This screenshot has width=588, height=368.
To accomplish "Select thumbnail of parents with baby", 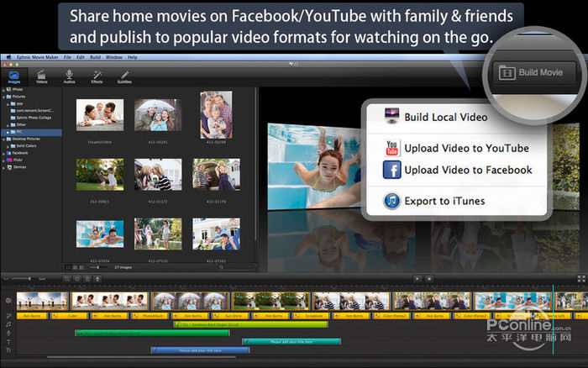I will coord(100,115).
